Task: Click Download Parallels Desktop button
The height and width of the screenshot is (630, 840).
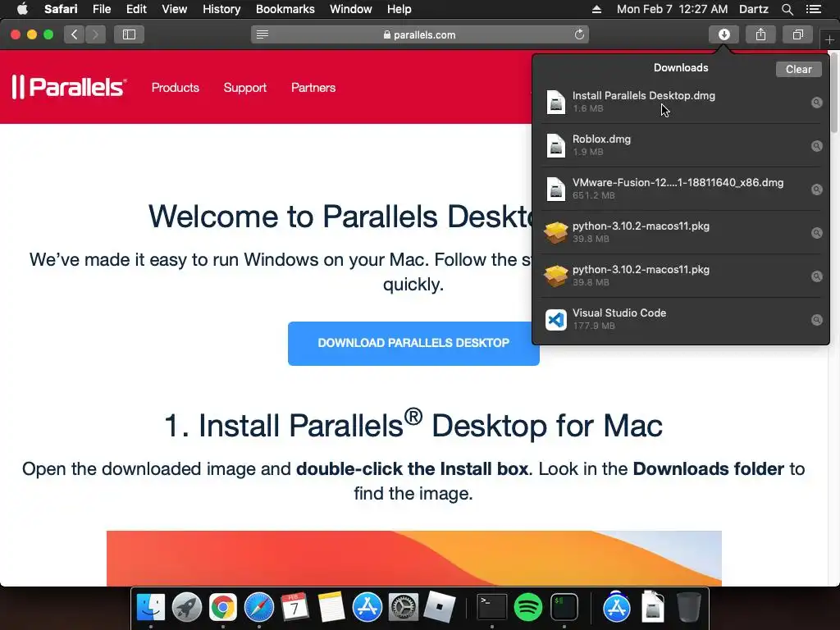Action: click(413, 344)
